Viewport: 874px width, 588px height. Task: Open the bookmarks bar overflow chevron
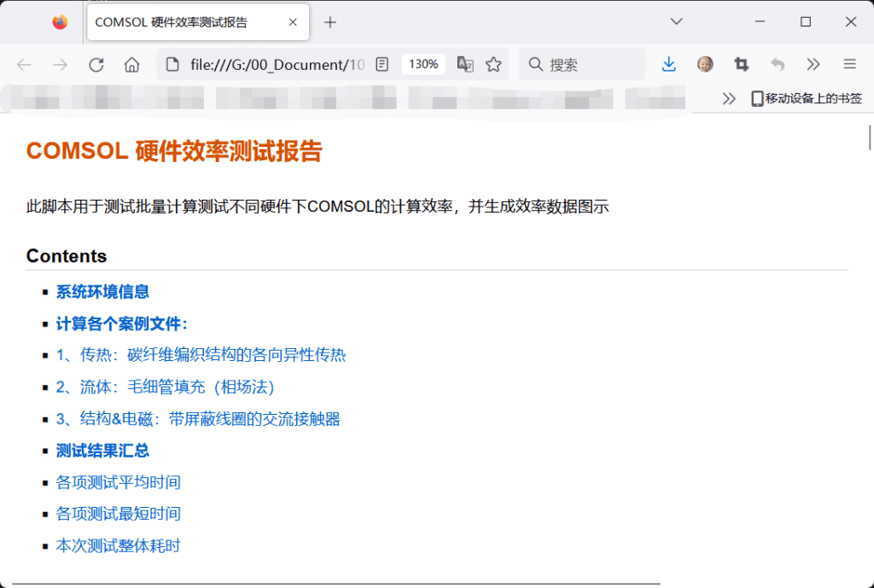730,98
